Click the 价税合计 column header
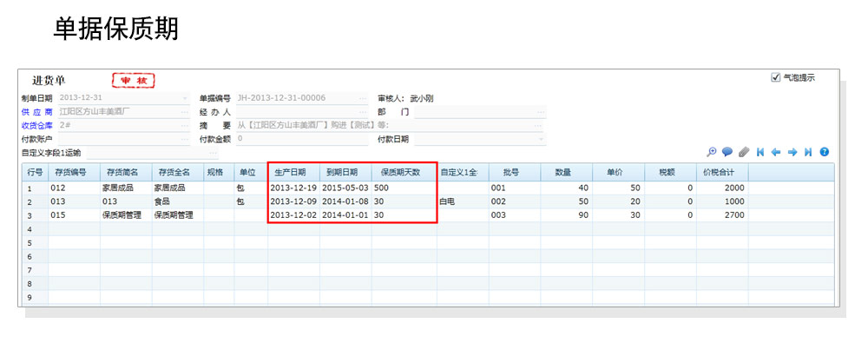 point(722,172)
